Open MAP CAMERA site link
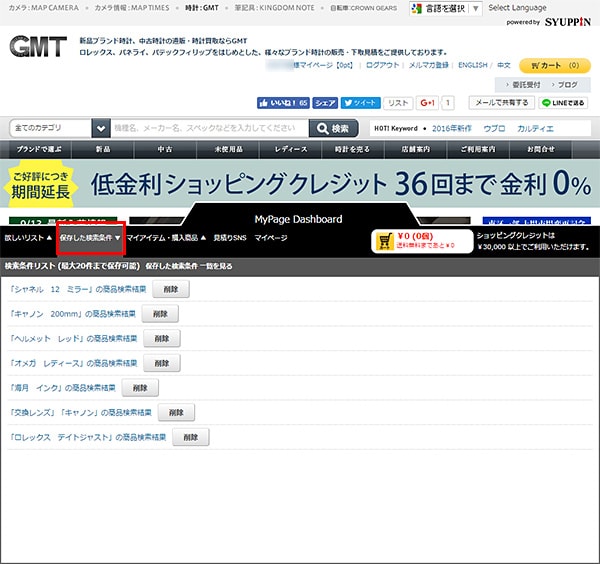Viewport: 600px width, 564px height. 44,8
